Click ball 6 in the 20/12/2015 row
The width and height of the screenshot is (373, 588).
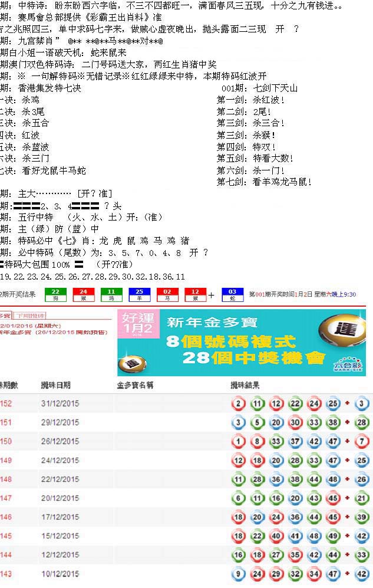(x=238, y=498)
